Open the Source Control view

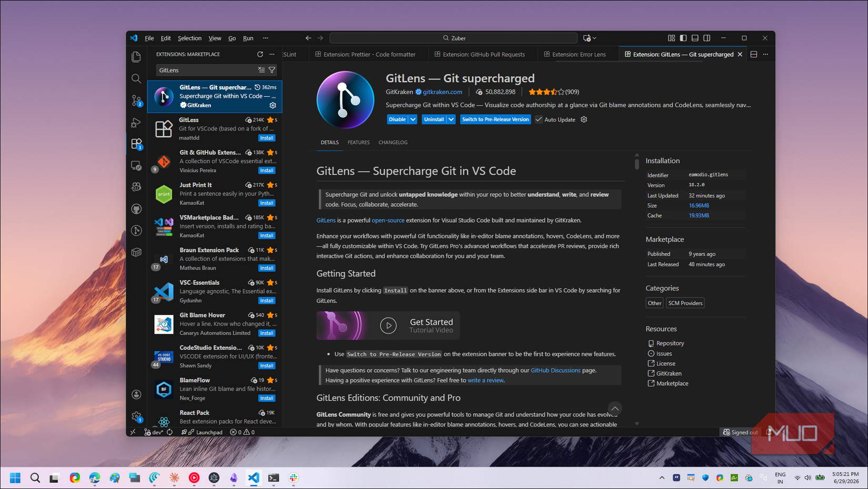[136, 100]
